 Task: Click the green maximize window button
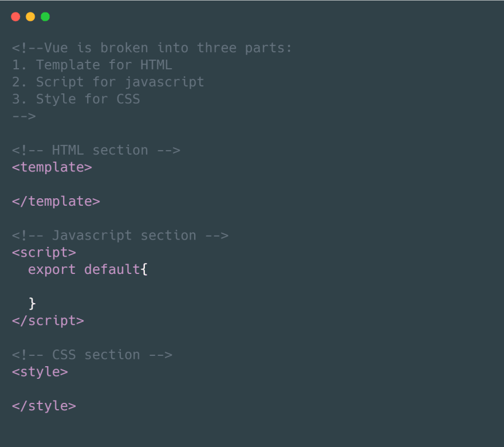click(45, 17)
